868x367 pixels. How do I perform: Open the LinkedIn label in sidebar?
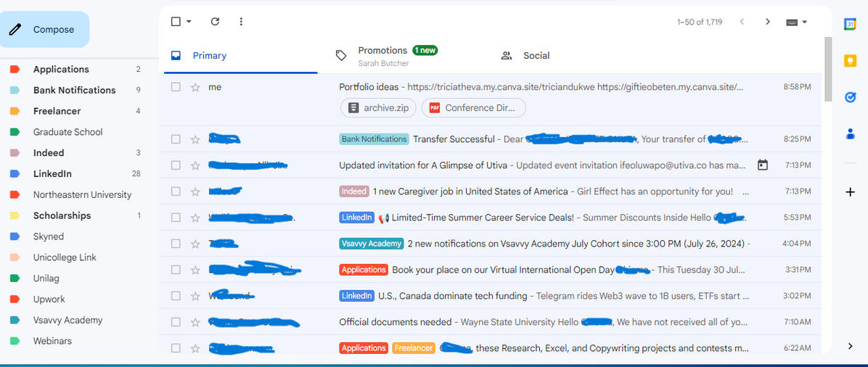click(x=52, y=174)
